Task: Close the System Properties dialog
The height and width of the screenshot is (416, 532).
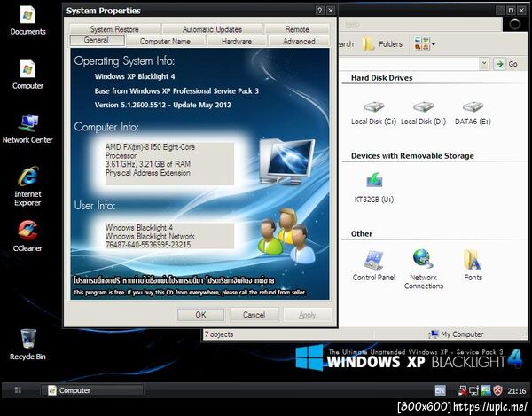Action: point(331,11)
